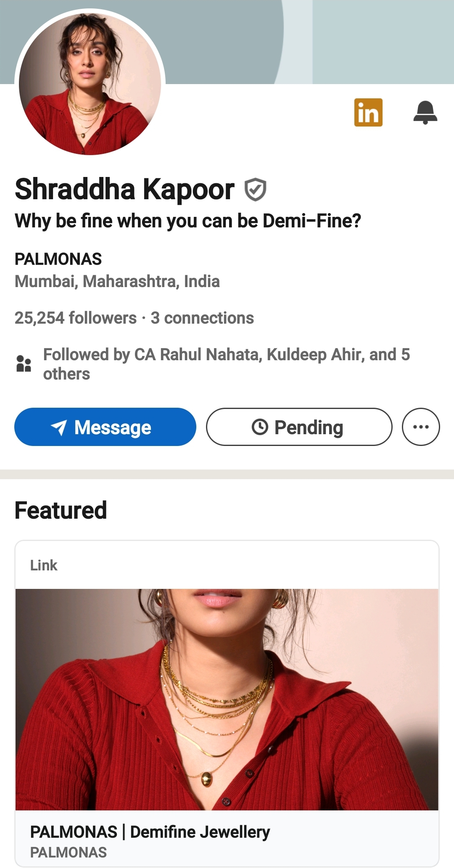
Task: Tap the gold LinkedIn Premium badge icon
Action: pyautogui.click(x=368, y=113)
